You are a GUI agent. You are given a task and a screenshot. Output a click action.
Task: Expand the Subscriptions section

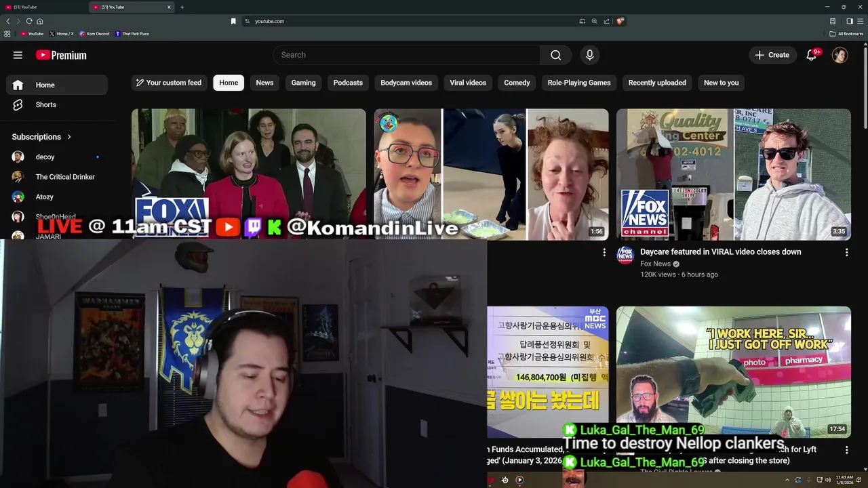[x=41, y=137]
